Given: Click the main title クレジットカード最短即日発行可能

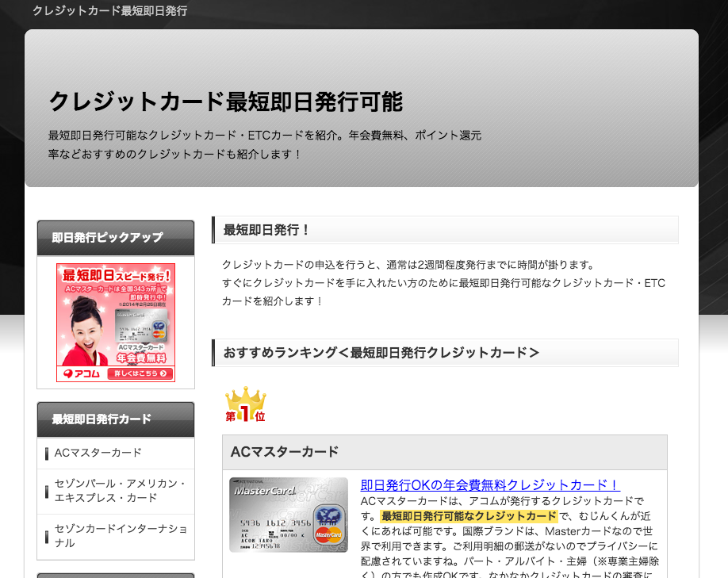Looking at the screenshot, I should coord(226,101).
